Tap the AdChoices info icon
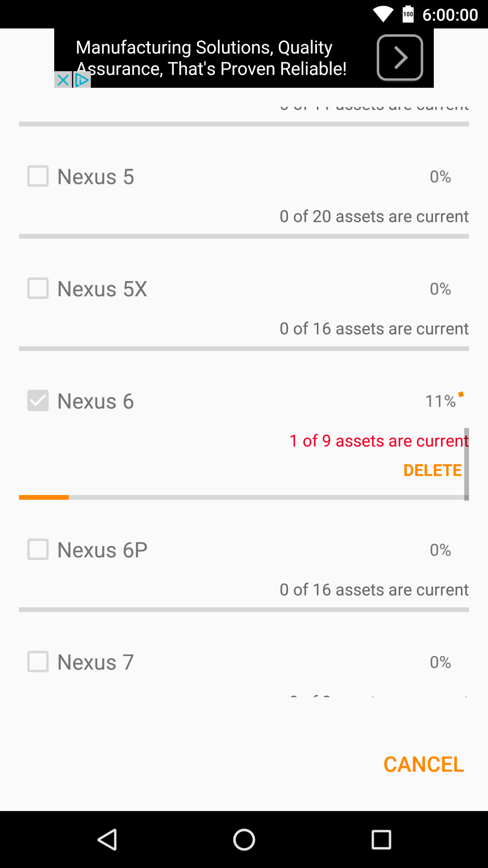The height and width of the screenshot is (868, 488). click(x=82, y=80)
